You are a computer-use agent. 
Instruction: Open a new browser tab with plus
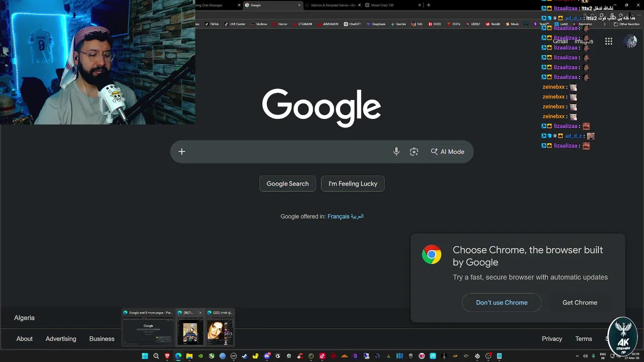[x=429, y=5]
